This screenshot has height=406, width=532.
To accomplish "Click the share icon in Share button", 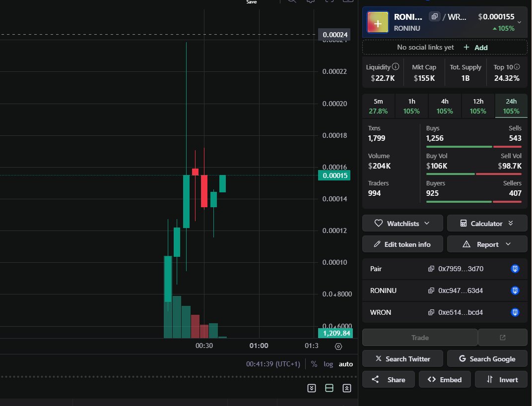I will point(375,379).
